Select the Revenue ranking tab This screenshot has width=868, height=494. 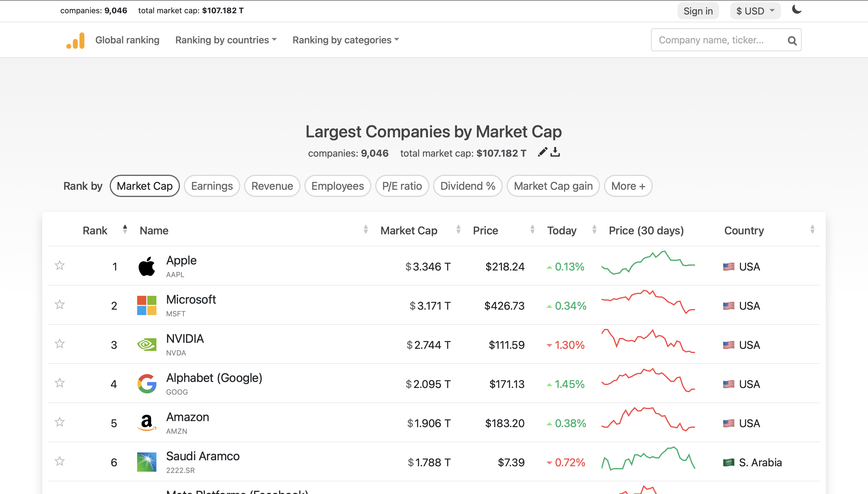point(272,186)
